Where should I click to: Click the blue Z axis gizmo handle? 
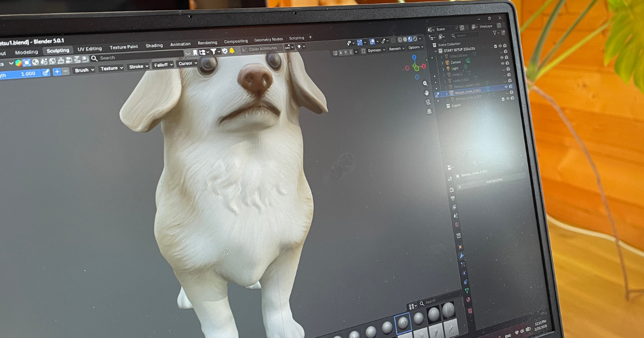pyautogui.click(x=414, y=57)
